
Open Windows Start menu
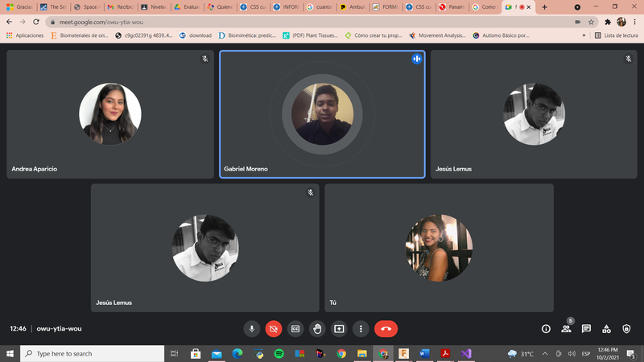pos(10,353)
